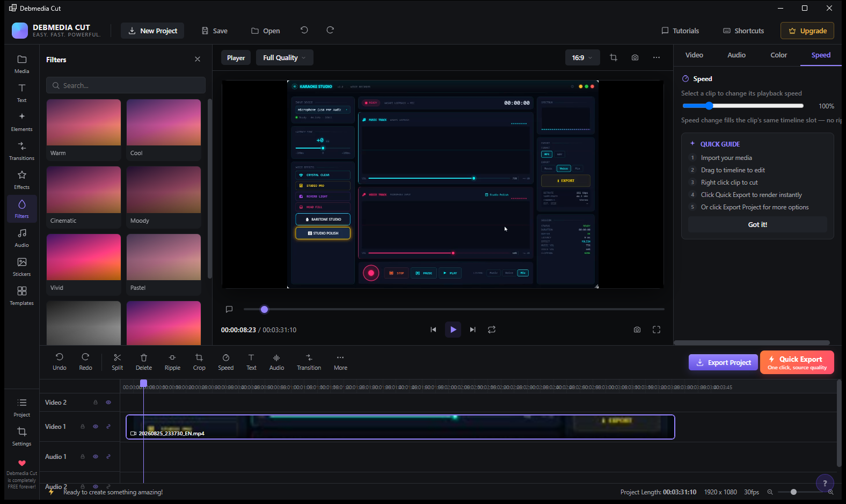Click the filter Search field
This screenshot has height=504, width=846.
(126, 85)
